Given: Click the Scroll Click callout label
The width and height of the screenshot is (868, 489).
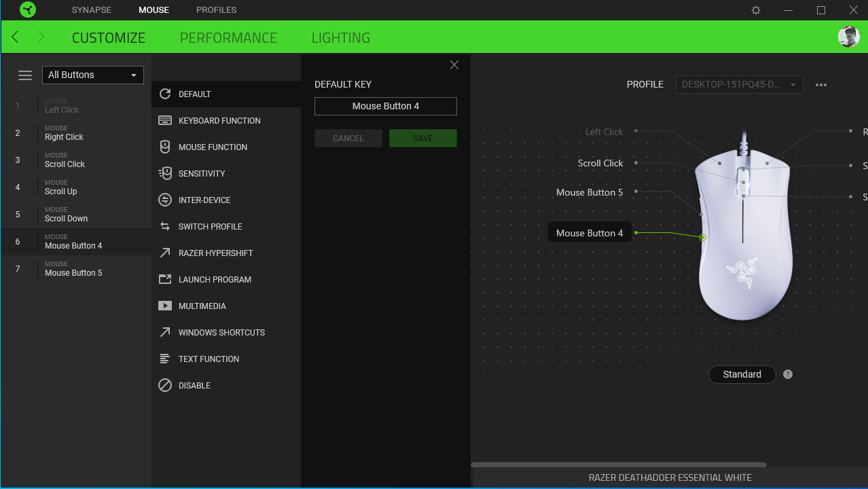Looking at the screenshot, I should [x=600, y=163].
